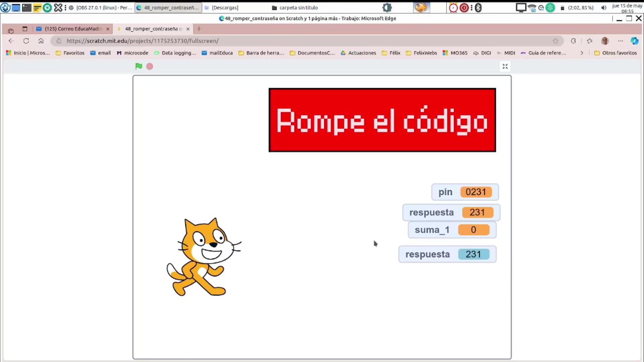This screenshot has width=644, height=362.
Task: Switch to Correo EducaMadrid tab
Action: click(73, 29)
